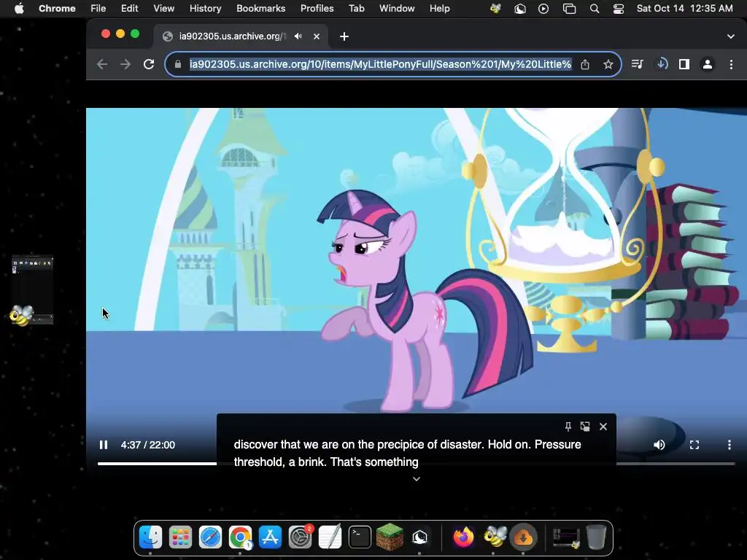Mute tab audio speaker icon
This screenshot has width=747, height=560.
pyautogui.click(x=298, y=36)
